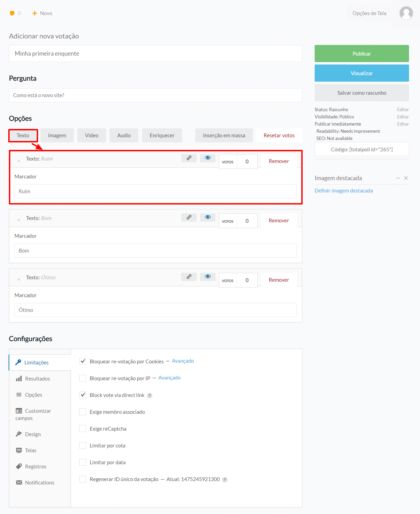420x514 pixels.
Task: Select the totalpoll shortcode field
Action: 362,149
